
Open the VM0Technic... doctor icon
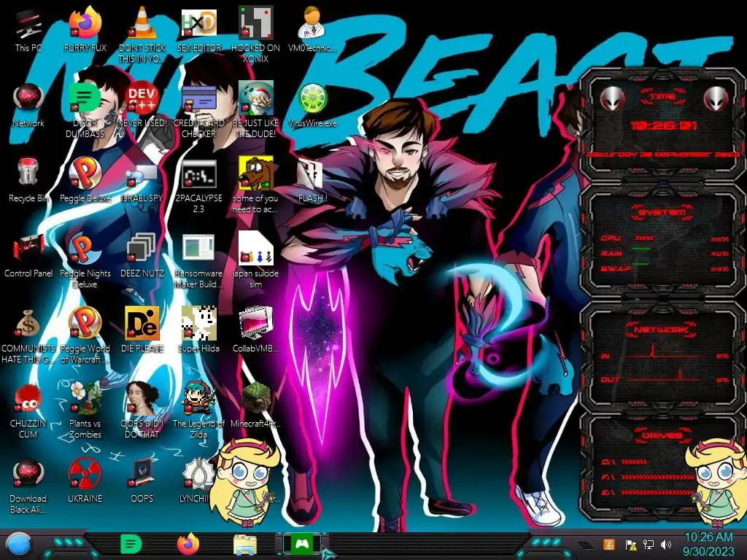312,30
